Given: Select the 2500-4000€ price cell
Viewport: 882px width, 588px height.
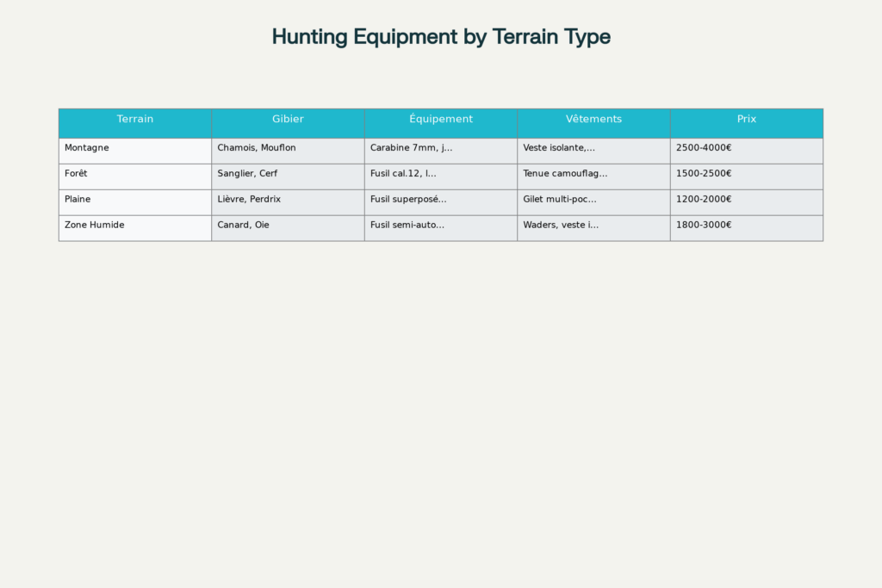Looking at the screenshot, I should coord(747,152).
